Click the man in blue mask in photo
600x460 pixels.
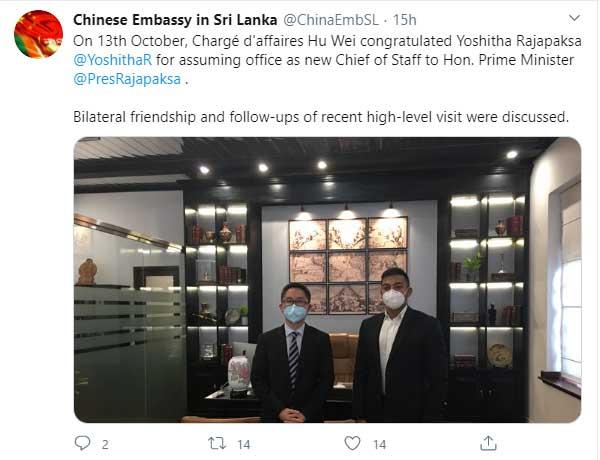pyautogui.click(x=293, y=352)
